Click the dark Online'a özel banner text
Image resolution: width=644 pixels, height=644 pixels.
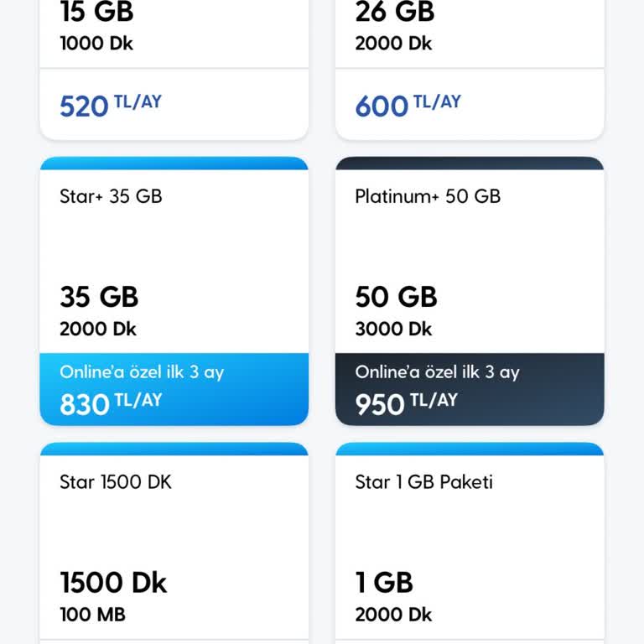click(437, 372)
